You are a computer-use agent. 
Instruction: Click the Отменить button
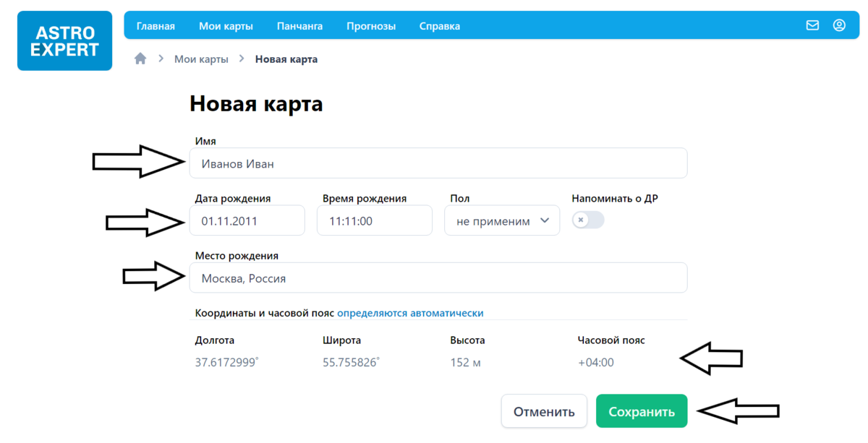pyautogui.click(x=544, y=411)
